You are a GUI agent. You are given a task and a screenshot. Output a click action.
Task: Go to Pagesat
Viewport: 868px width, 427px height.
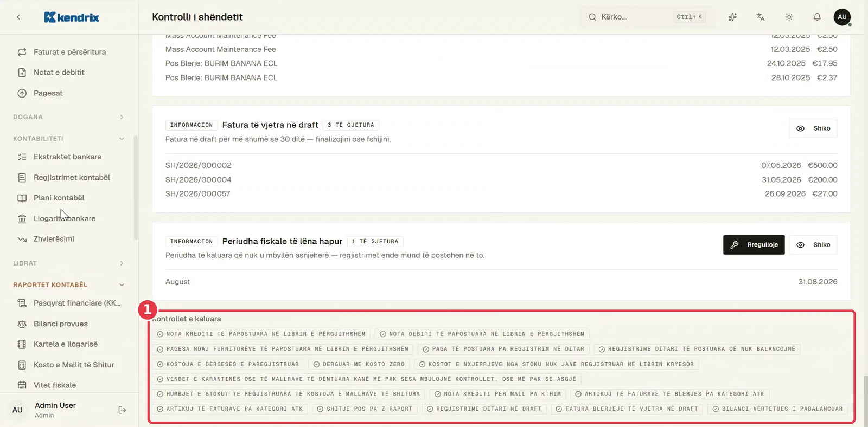(48, 93)
